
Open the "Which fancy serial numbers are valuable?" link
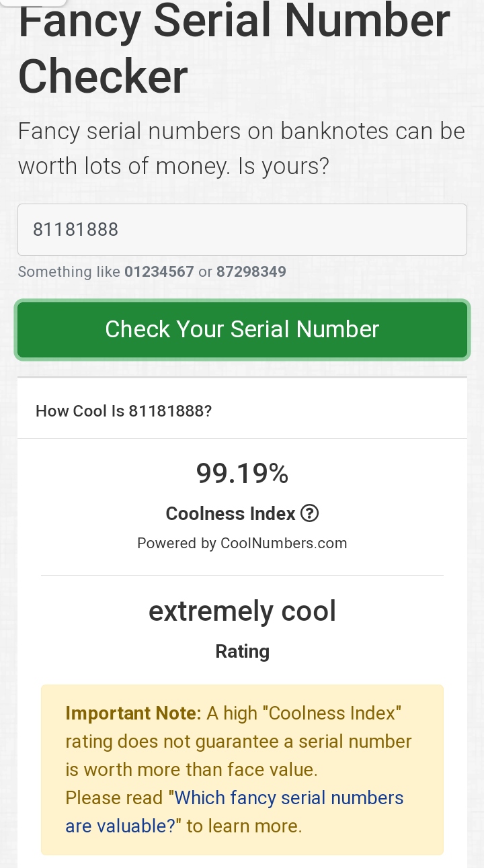(x=235, y=812)
